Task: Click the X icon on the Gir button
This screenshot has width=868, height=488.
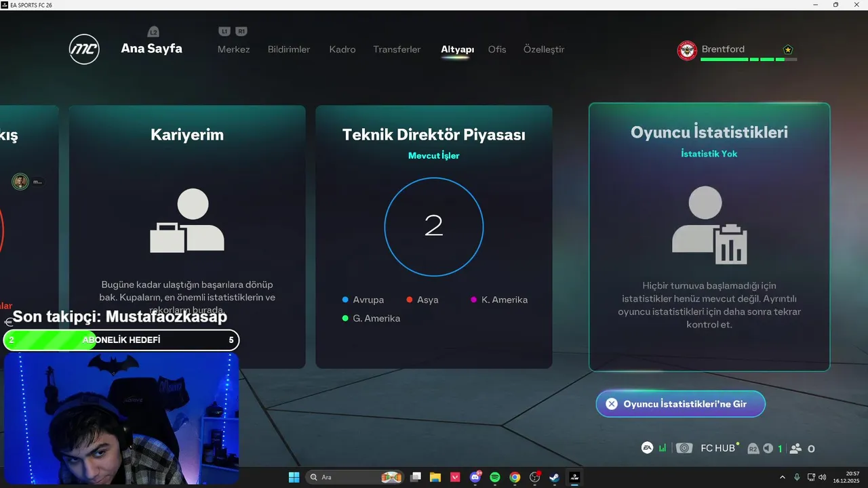Action: tap(612, 404)
